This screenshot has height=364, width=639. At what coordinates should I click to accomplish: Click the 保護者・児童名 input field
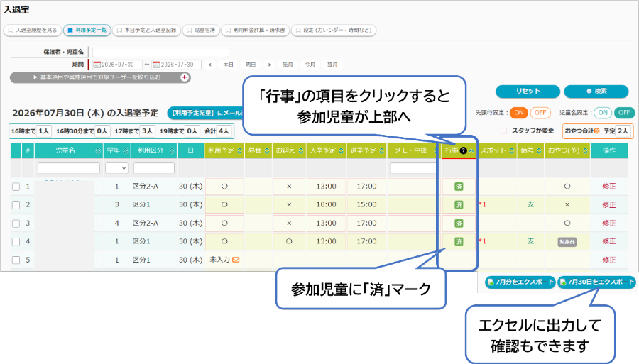[160, 52]
